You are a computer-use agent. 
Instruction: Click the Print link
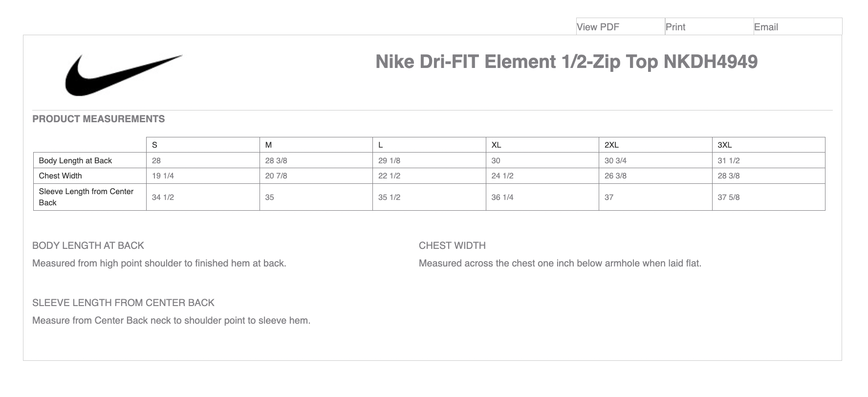coord(675,27)
